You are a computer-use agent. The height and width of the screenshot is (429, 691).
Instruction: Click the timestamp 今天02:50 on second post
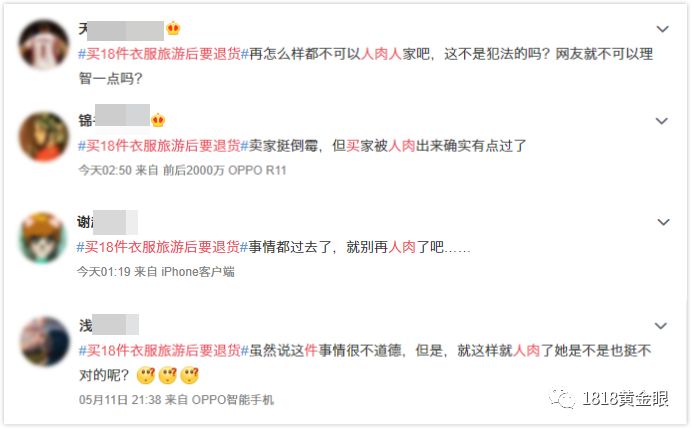pos(105,170)
